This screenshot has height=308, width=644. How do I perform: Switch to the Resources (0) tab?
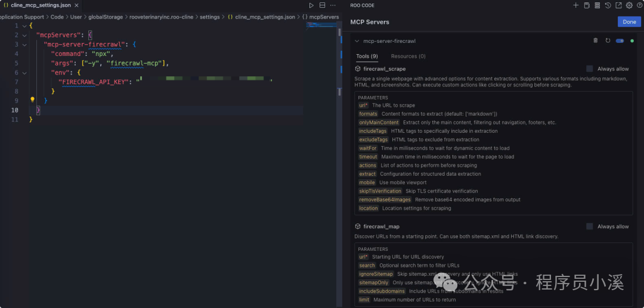coord(408,56)
